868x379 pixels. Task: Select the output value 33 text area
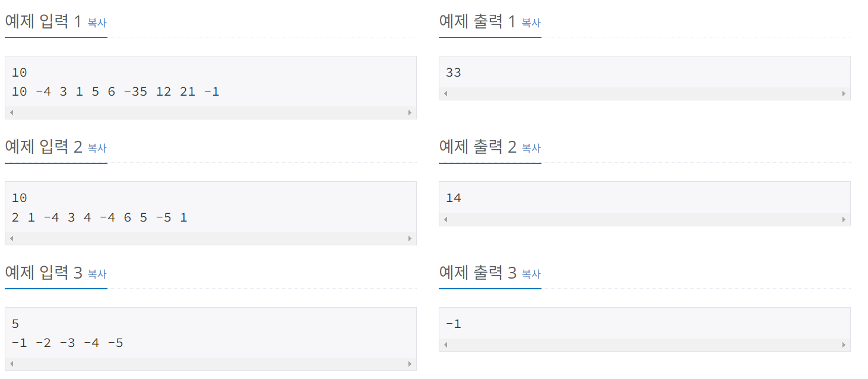645,72
